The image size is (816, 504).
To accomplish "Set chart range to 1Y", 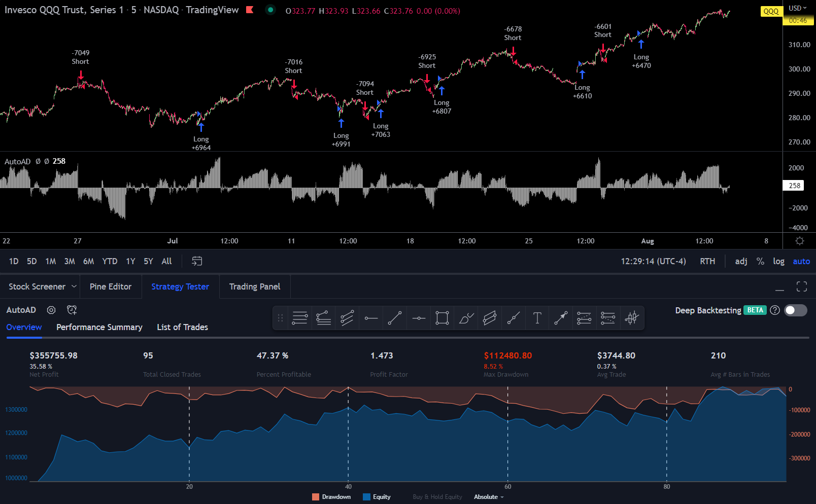I will click(130, 261).
